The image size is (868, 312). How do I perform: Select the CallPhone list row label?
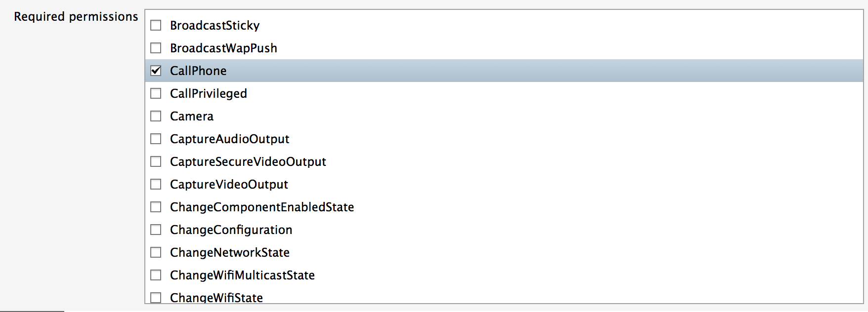(198, 71)
